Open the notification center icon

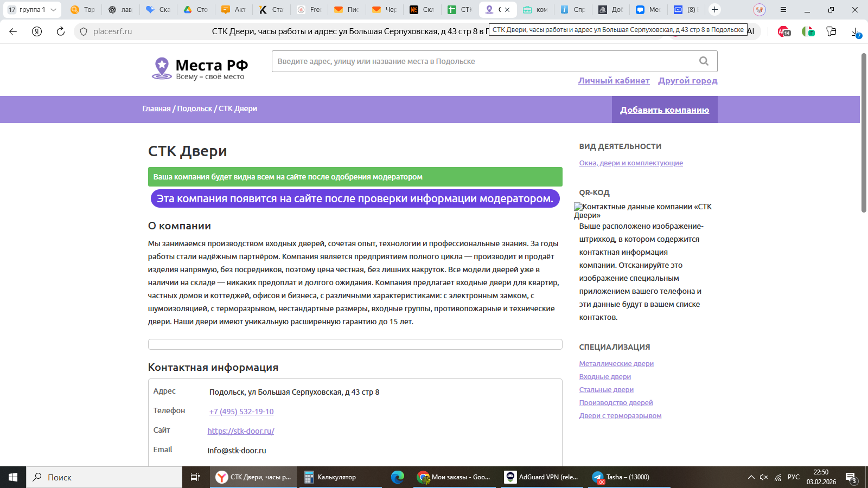click(x=851, y=478)
